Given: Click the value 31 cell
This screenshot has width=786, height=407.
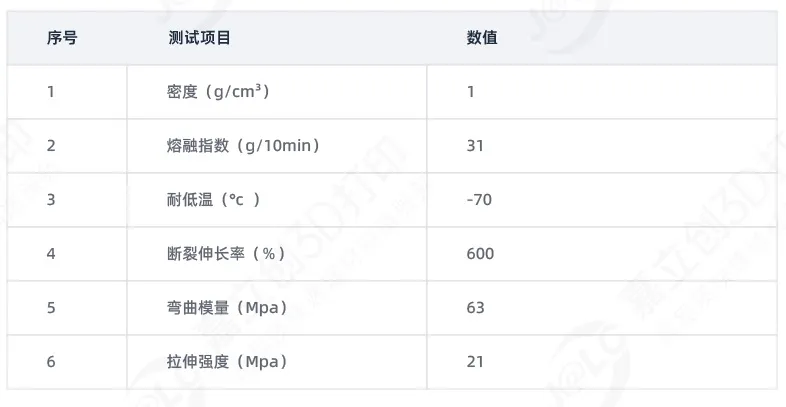Looking at the screenshot, I should tap(475, 146).
